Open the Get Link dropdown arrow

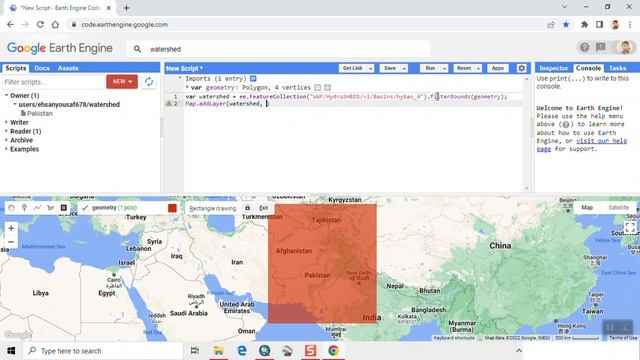[371, 68]
